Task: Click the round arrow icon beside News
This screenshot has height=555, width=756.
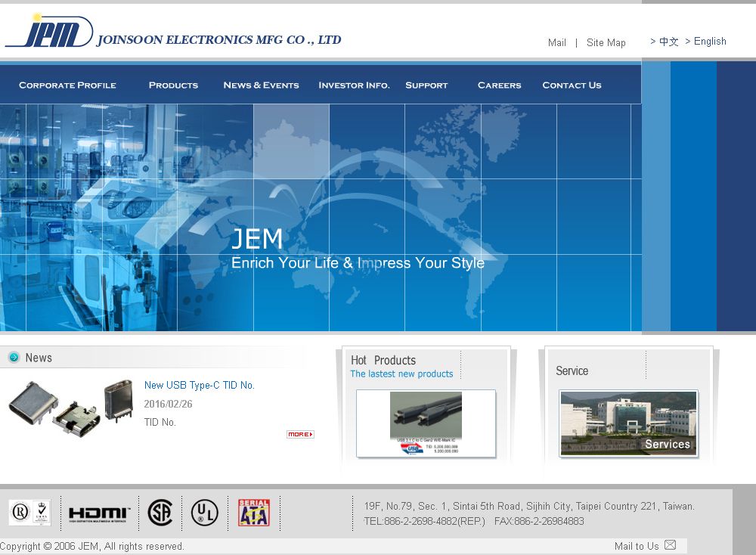Action: (x=14, y=358)
